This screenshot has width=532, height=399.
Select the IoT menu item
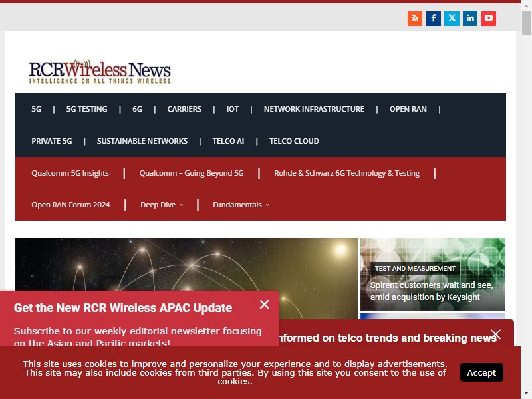coord(232,109)
